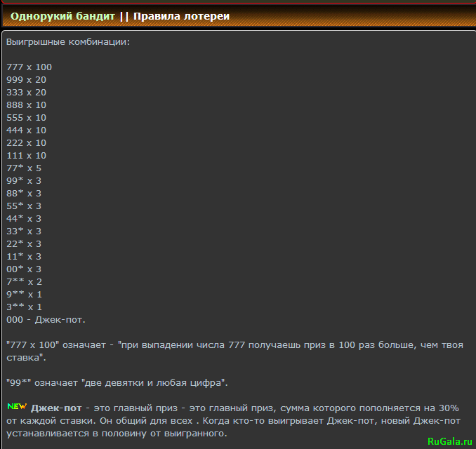Click the 000 - Джек-пот line
476x449 pixels.
click(46, 320)
